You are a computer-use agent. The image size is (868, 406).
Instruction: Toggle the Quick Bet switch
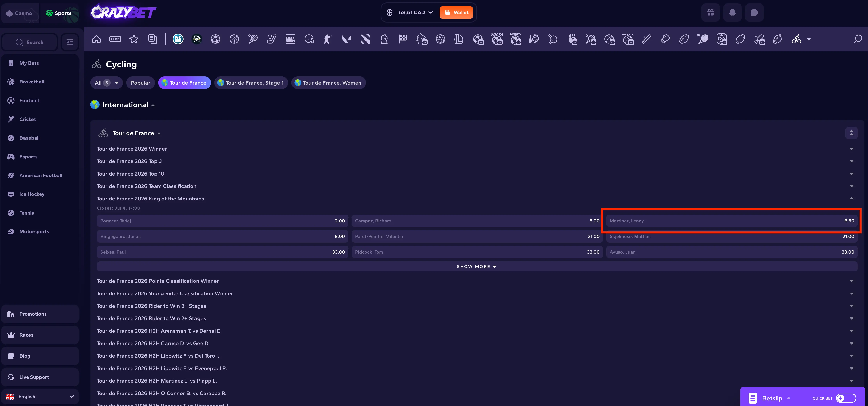coord(846,398)
